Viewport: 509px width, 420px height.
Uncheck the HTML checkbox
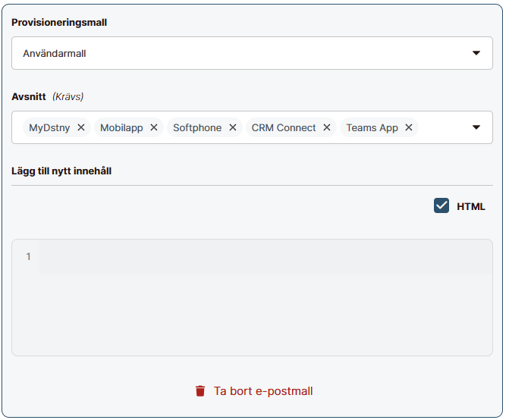(x=441, y=205)
